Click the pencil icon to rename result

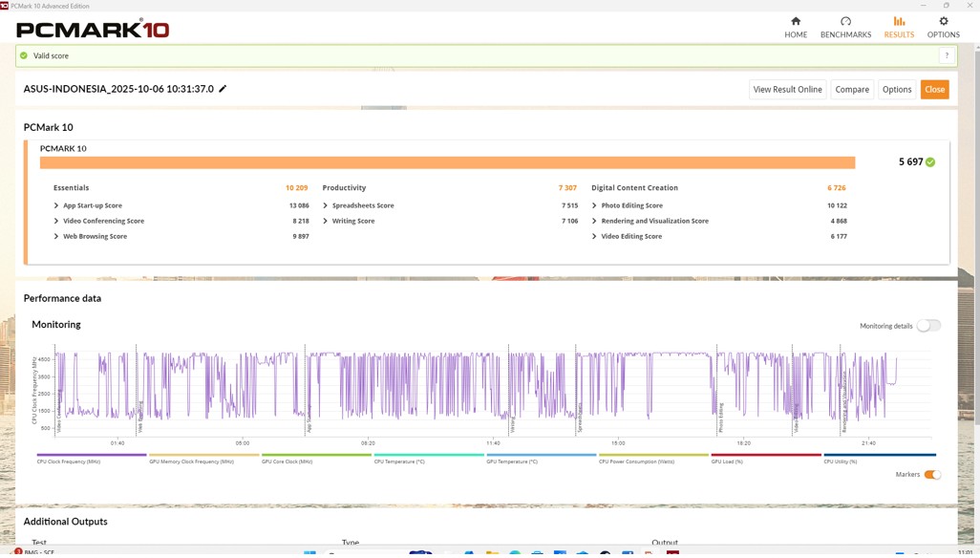[223, 89]
